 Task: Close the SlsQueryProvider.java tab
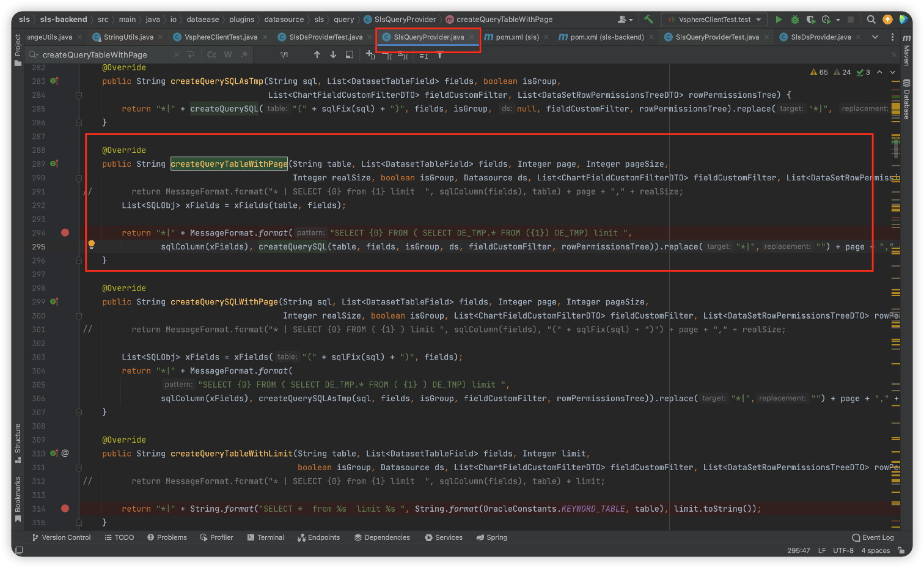click(x=472, y=37)
